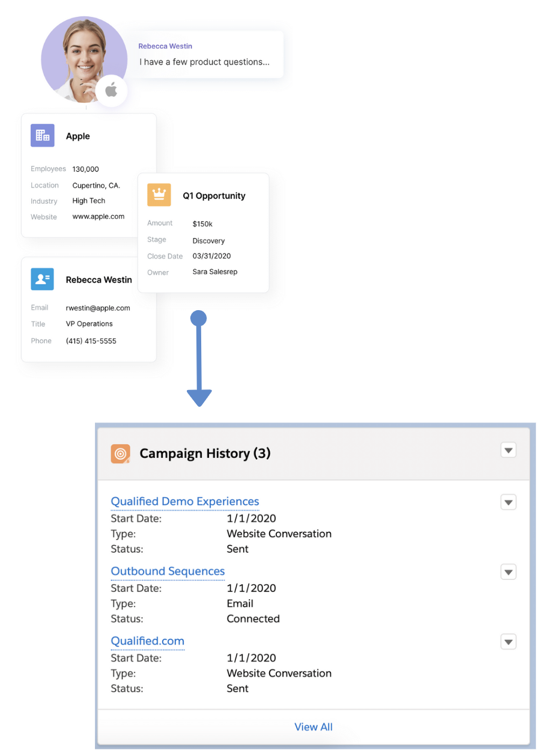This screenshot has height=756, width=555.
Task: Click the Connected status under Outbound Sequences
Action: coord(253,619)
